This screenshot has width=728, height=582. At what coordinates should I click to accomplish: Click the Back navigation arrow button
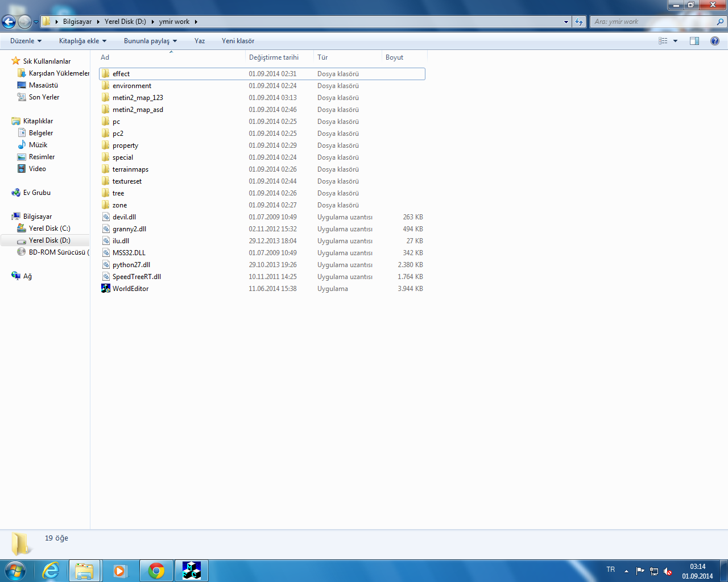[9, 22]
